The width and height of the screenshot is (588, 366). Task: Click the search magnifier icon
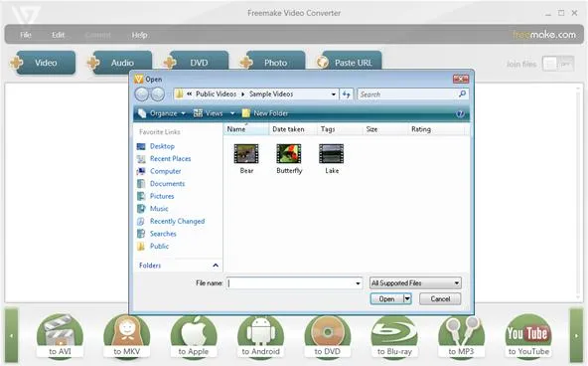[x=463, y=93]
